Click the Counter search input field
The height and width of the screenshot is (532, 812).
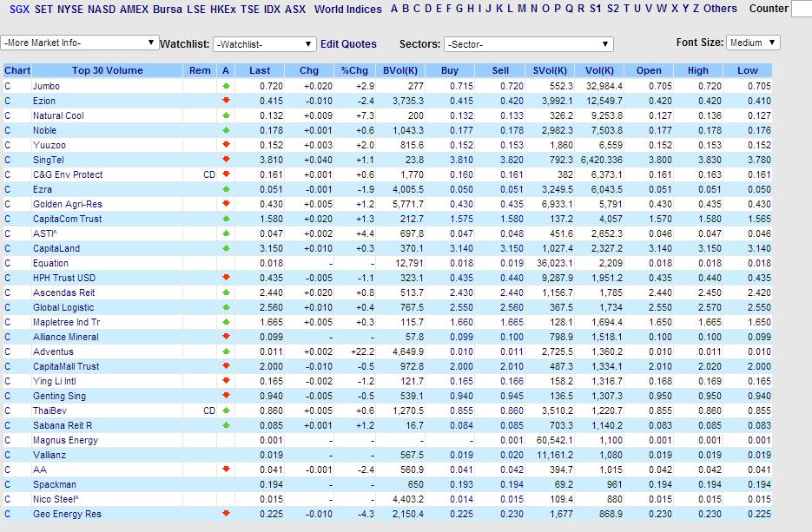pos(802,9)
